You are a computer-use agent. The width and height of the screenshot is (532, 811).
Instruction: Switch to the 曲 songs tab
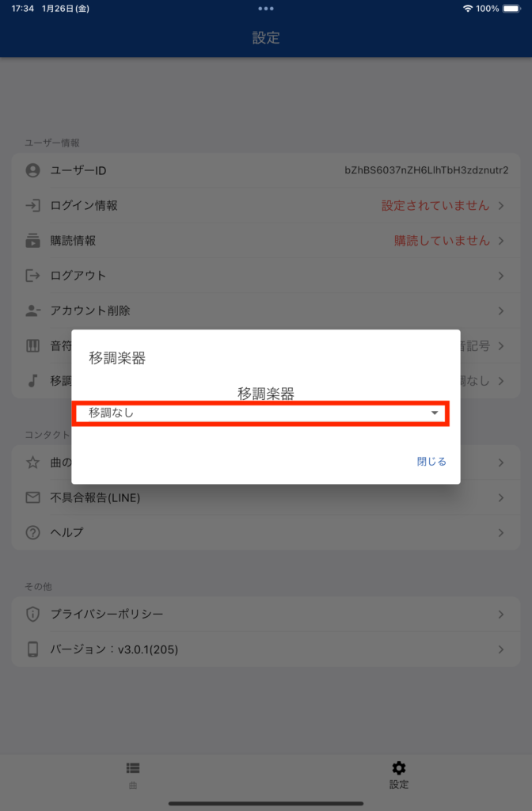[x=133, y=775]
